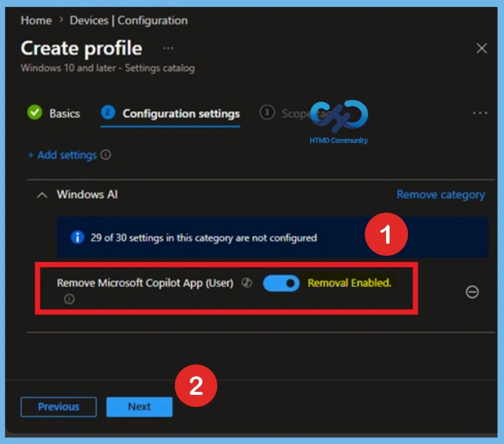Click 'Windows 10 and later - Settings catalog' subtitle
The height and width of the screenshot is (444, 504).
pyautogui.click(x=107, y=68)
